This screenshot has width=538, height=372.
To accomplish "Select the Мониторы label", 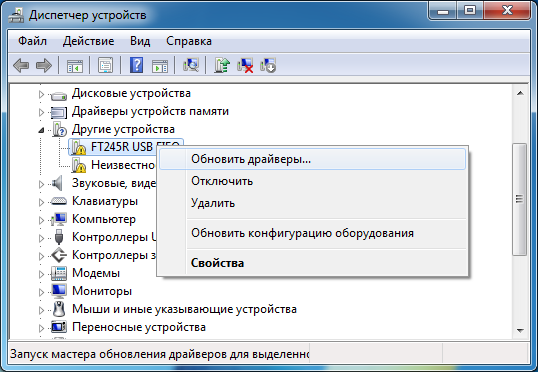I will coord(102,291).
